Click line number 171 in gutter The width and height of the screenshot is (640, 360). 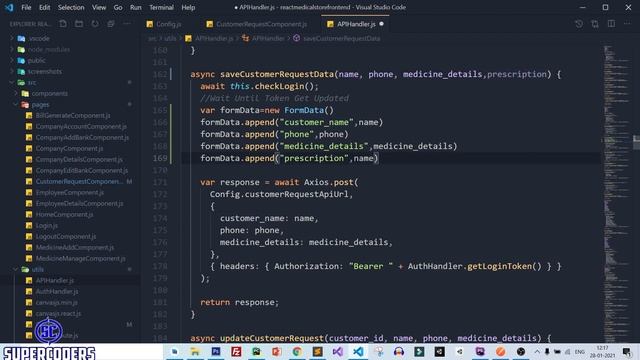pos(160,182)
